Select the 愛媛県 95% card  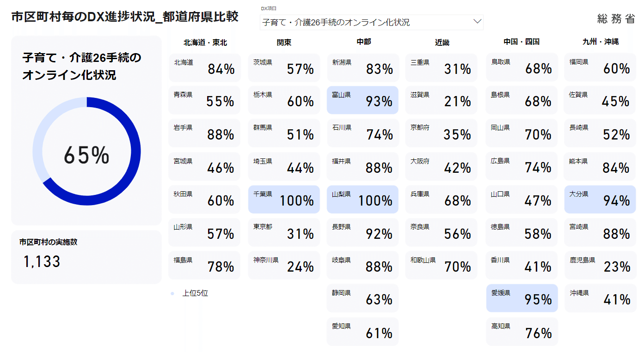tap(522, 298)
